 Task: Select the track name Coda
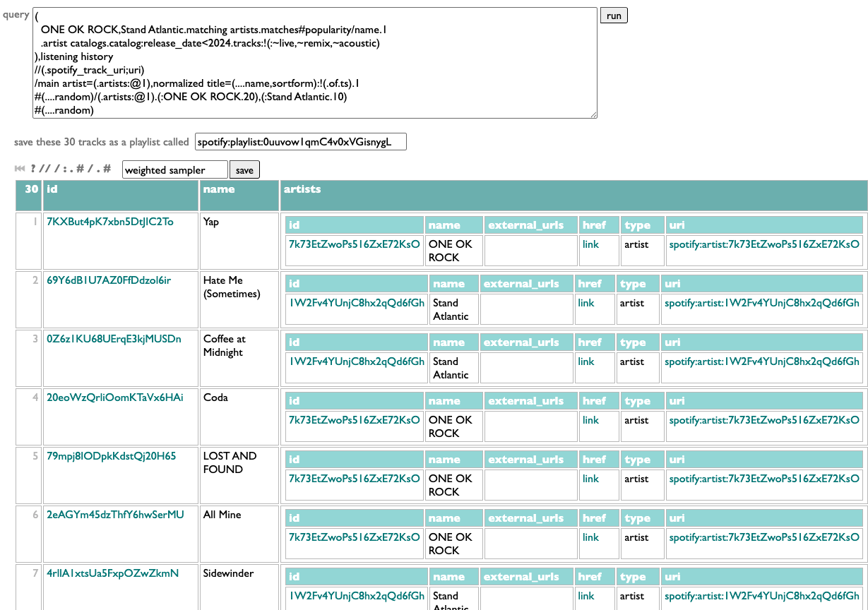click(x=216, y=397)
